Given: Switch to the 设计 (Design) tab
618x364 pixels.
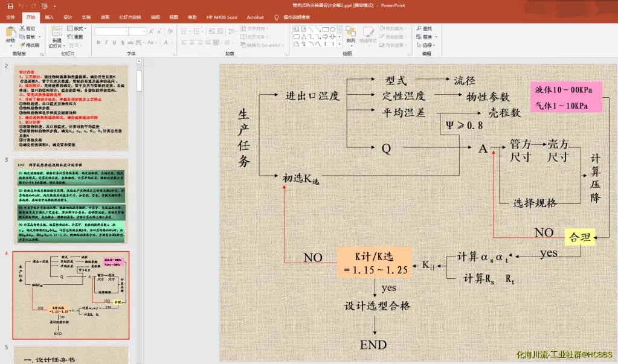Looking at the screenshot, I should [x=68, y=18].
